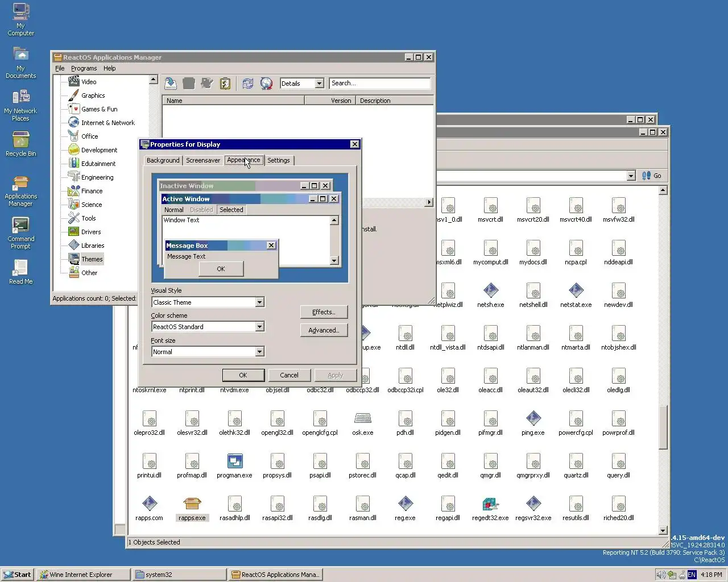
Task: Open the Help menu
Action: coord(109,68)
